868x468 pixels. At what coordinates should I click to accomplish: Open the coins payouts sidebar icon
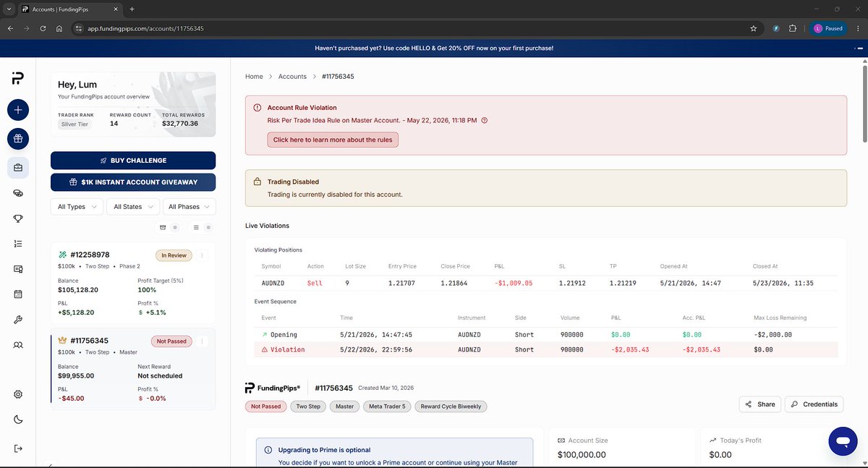coord(18,193)
